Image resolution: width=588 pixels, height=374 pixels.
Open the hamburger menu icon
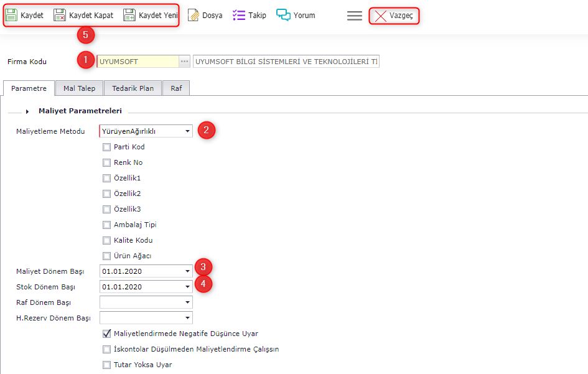[355, 16]
